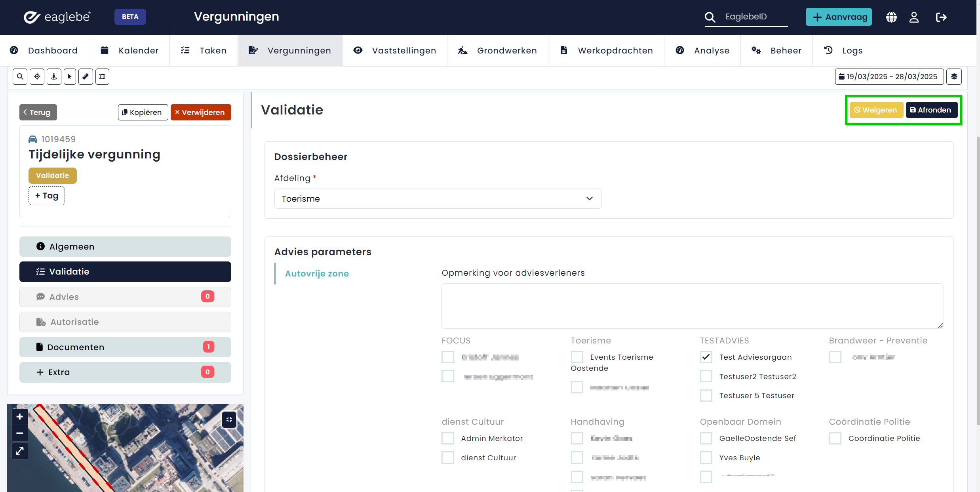Zoom in on the map thumbnail
980x492 pixels.
(20, 417)
